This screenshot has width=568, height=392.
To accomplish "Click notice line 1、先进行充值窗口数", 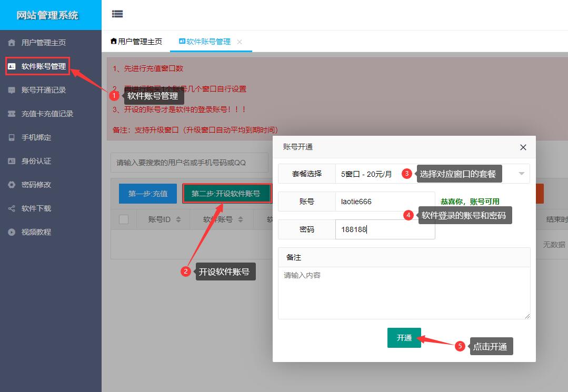I will [148, 68].
